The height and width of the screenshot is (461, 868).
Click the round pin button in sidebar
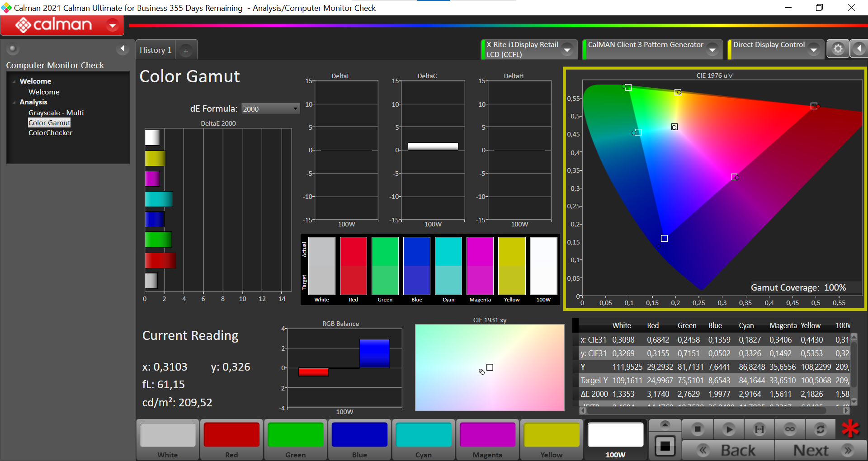click(12, 48)
